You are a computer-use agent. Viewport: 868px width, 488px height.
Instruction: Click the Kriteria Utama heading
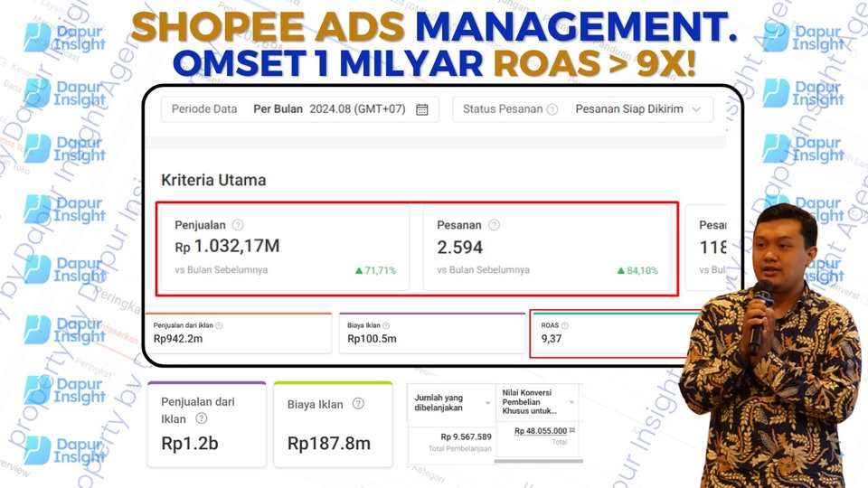point(213,181)
